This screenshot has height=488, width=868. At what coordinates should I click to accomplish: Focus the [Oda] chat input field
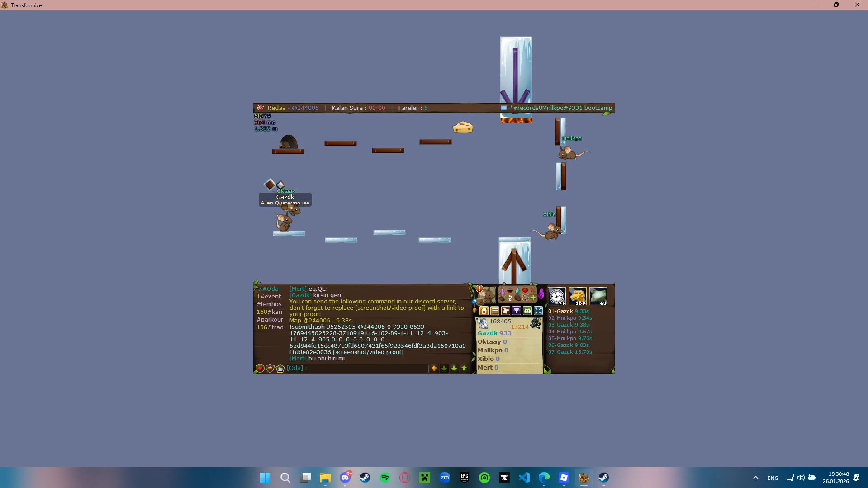[357, 368]
